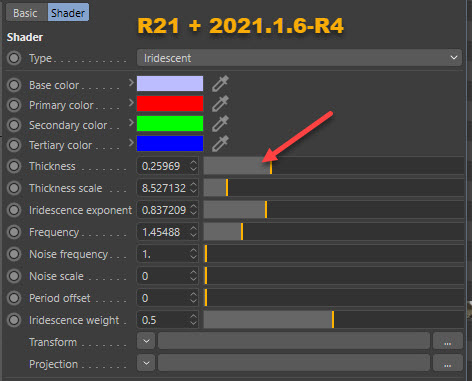The width and height of the screenshot is (472, 381).
Task: Click the Iridescence exponent value field 0.837209
Action: click(x=163, y=210)
